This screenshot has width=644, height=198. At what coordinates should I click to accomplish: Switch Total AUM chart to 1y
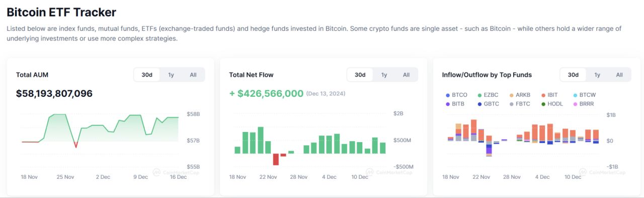171,75
